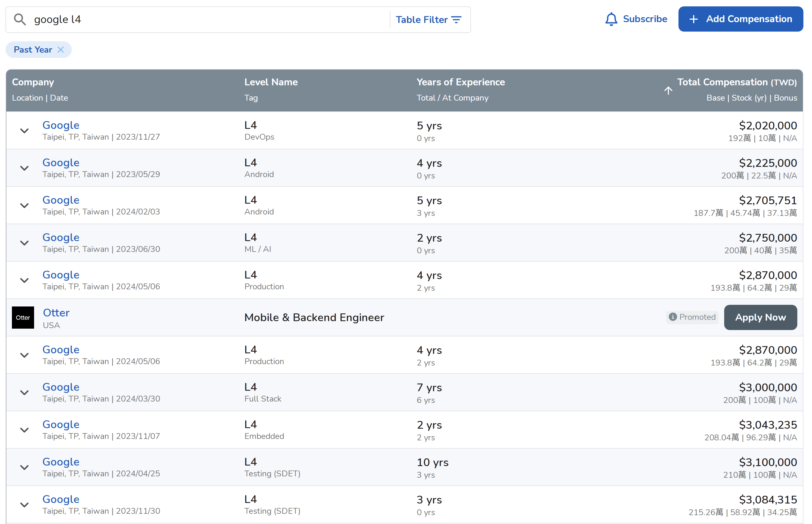This screenshot has width=812, height=524.
Task: Click the 215.26萬 | 58.92萬 | 34.25萬 breakdown
Action: (x=743, y=512)
